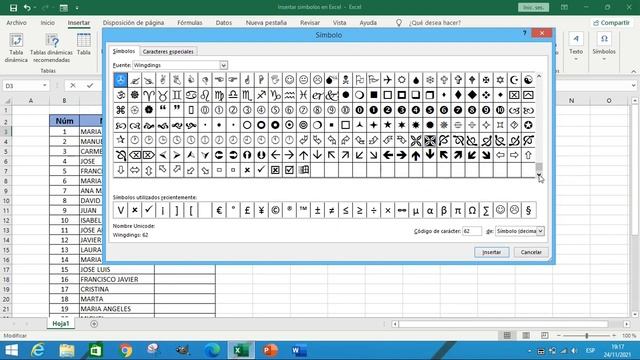Image resolution: width=640 pixels, height=360 pixels.
Task: Pick the black five-pointed star symbol
Action: point(388,125)
